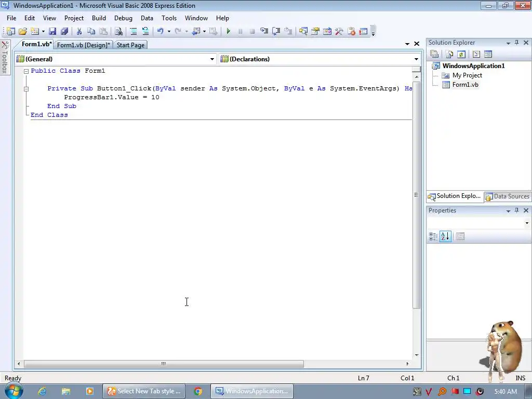The image size is (532, 399).
Task: Switch to the Start Page tab
Action: [130, 45]
